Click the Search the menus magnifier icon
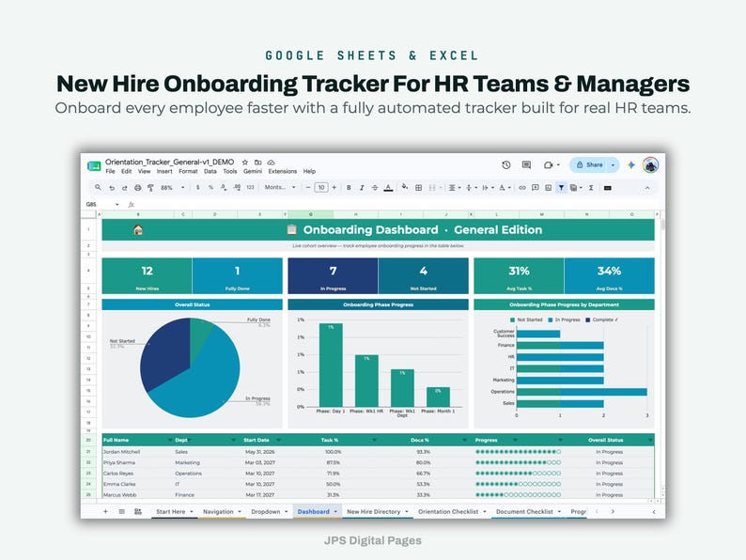Viewport: 746px width, 560px height. click(x=98, y=188)
